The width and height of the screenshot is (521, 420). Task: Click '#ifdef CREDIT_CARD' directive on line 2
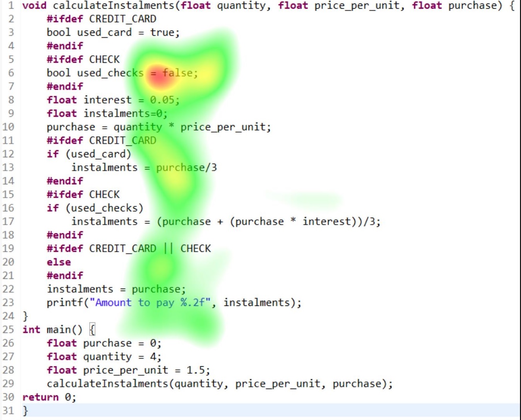click(101, 19)
